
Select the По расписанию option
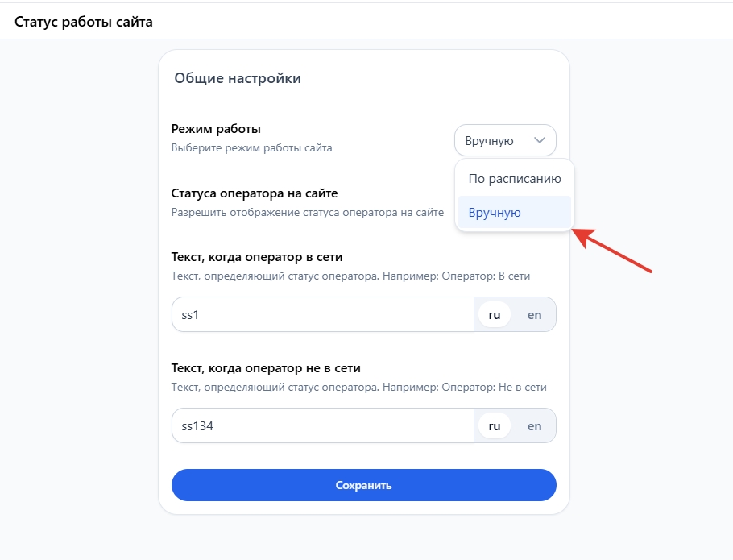click(514, 179)
